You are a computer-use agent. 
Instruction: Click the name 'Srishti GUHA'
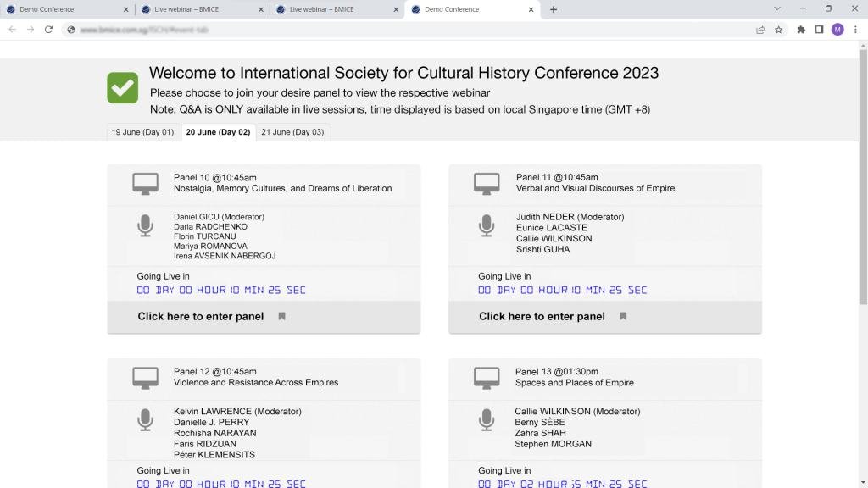tap(543, 250)
